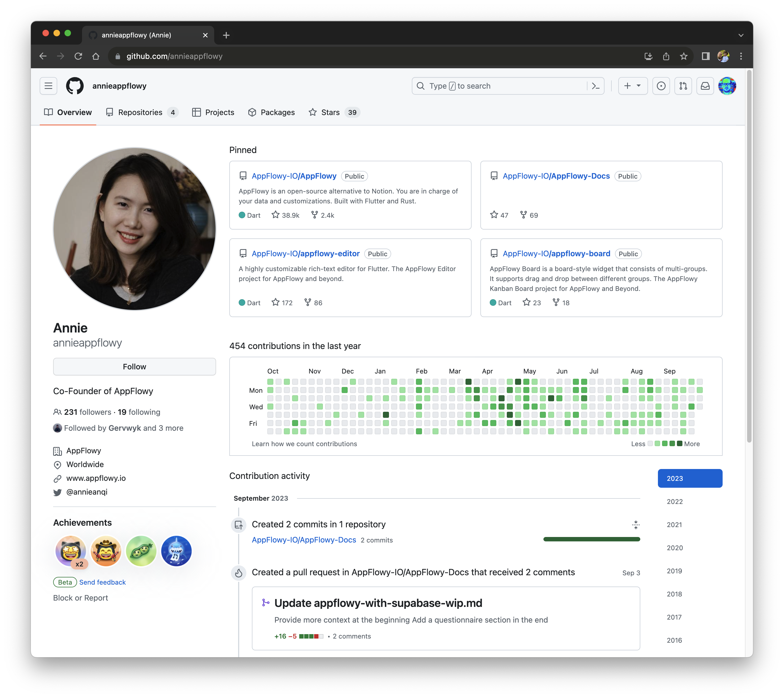This screenshot has width=784, height=698.
Task: Check the notifications inbox icon
Action: (705, 86)
